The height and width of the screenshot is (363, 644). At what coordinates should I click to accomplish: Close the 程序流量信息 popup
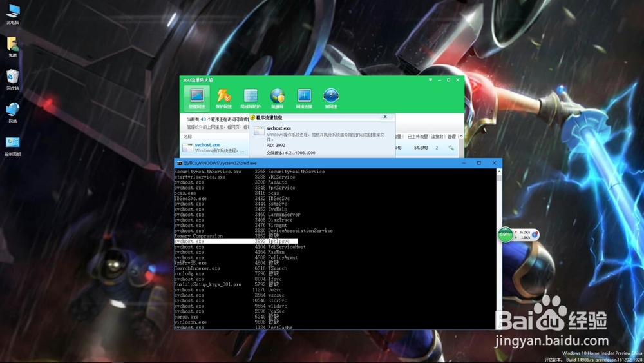coord(385,117)
